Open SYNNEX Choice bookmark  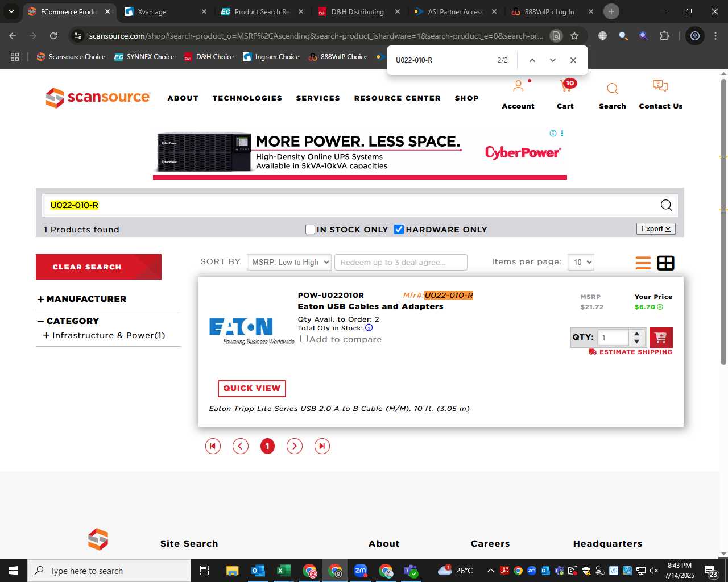[144, 57]
